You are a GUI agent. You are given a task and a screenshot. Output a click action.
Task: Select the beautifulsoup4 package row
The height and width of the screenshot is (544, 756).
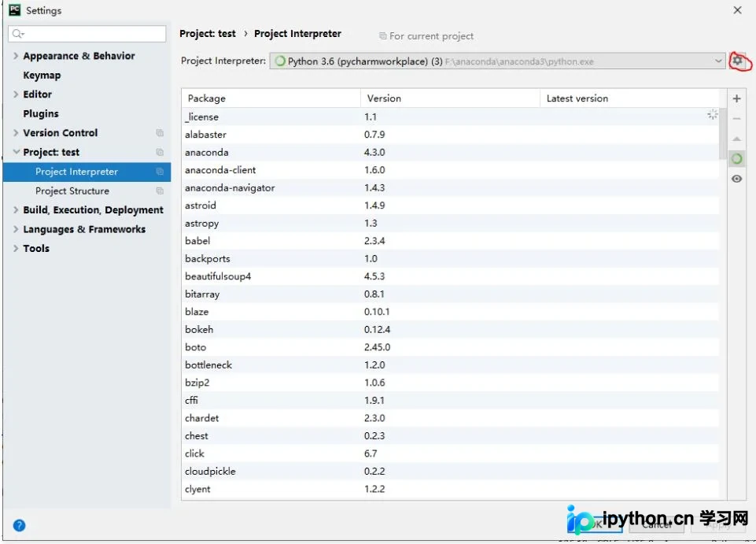pyautogui.click(x=450, y=276)
